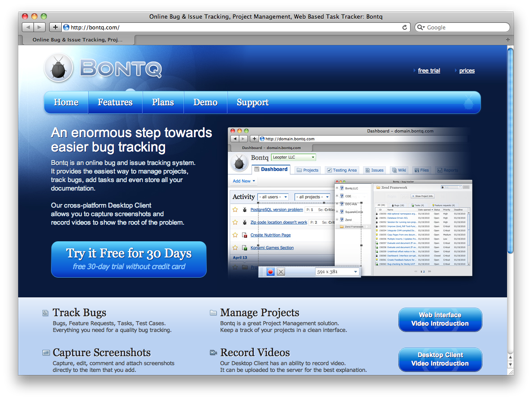This screenshot has height=400, width=532.
Task: Click the add bookmark plus button
Action: [55, 27]
